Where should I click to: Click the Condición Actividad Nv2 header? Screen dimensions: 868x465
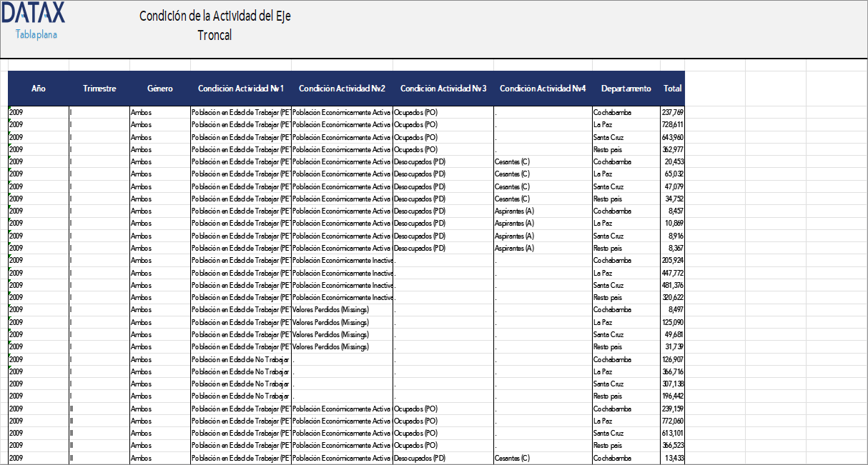[x=342, y=89]
